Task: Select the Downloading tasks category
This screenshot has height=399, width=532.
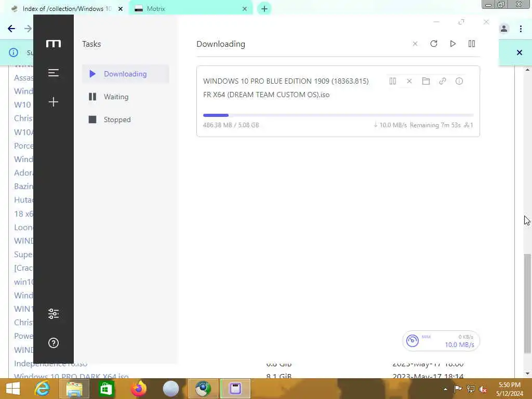Action: [126, 74]
